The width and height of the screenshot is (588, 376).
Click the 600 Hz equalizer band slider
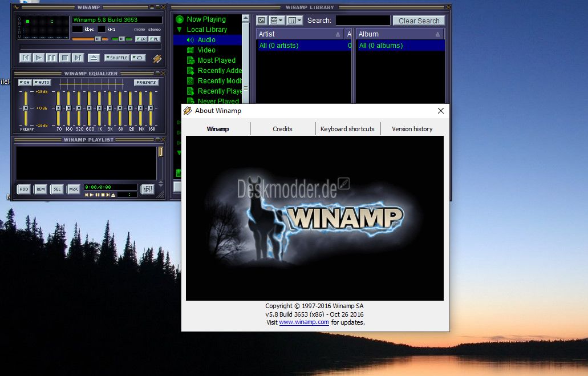click(x=89, y=108)
